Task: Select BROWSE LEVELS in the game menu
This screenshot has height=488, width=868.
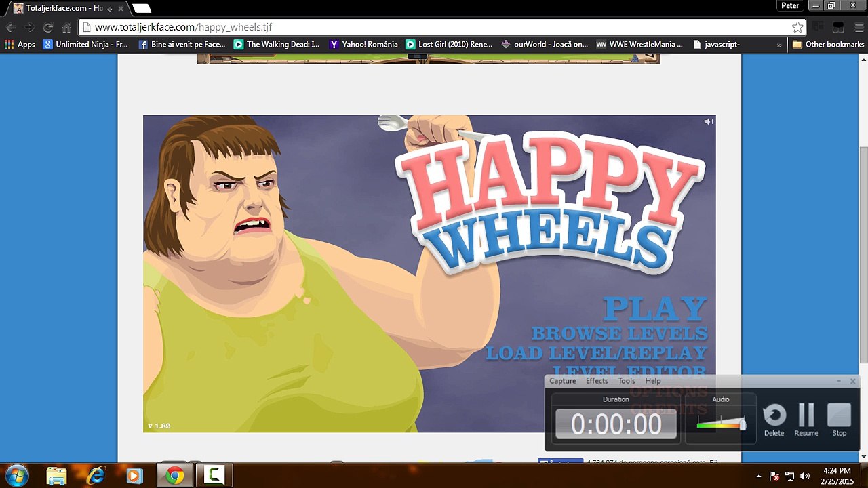Action: [x=619, y=333]
